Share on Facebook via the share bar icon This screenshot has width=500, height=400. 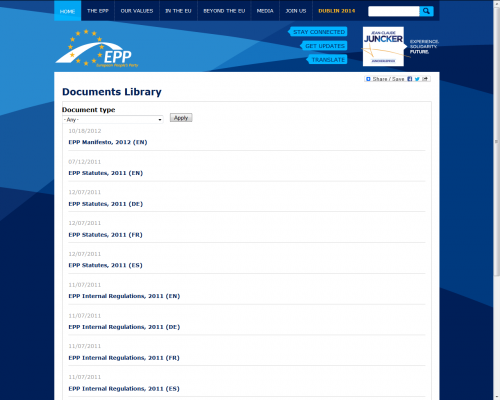(x=410, y=79)
